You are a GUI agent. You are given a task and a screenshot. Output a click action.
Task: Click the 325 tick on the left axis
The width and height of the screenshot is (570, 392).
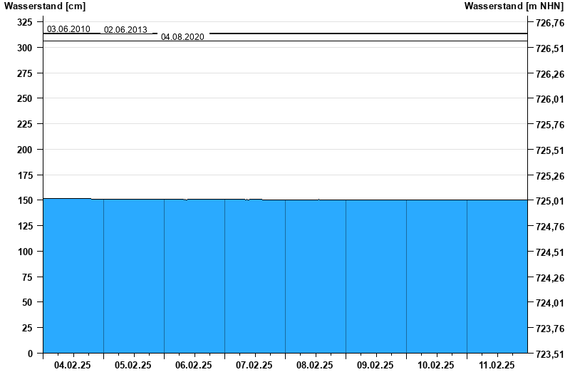point(24,22)
